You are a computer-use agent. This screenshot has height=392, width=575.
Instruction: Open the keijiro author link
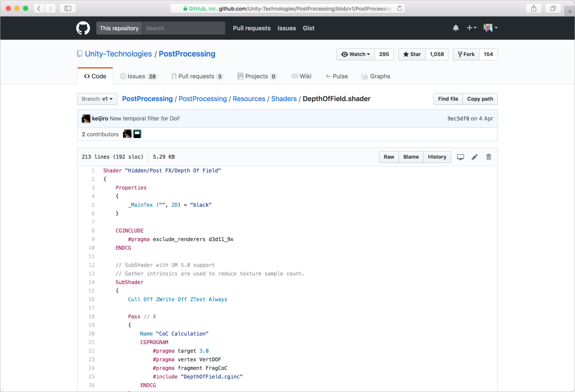pyautogui.click(x=100, y=119)
